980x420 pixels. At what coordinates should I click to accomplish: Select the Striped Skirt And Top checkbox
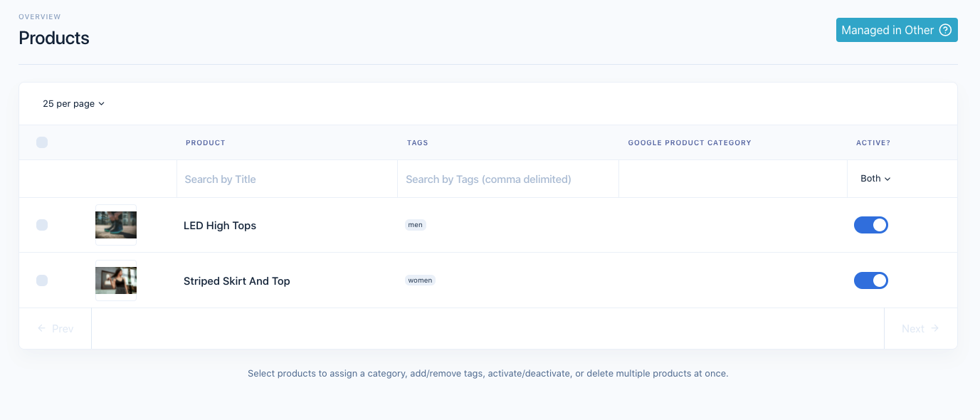[42, 280]
